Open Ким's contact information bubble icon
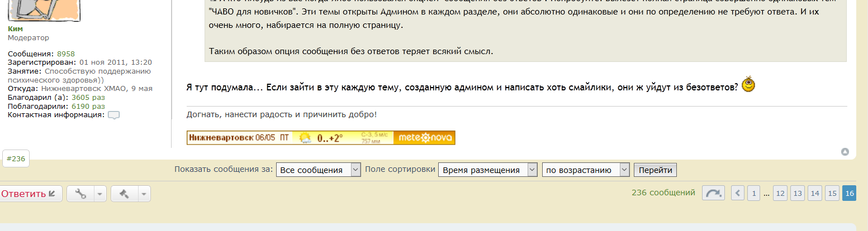This screenshot has height=231, width=868. [113, 115]
